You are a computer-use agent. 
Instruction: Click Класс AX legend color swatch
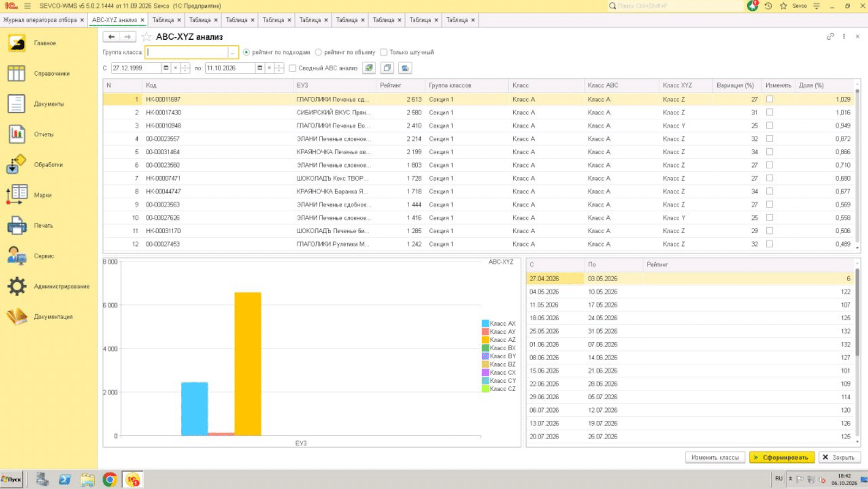click(x=485, y=323)
